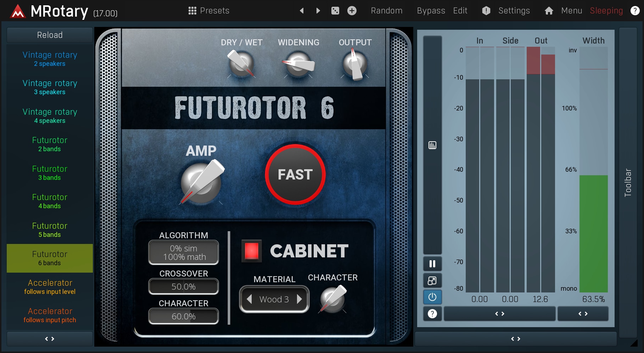
Task: Go to next preset with right arrow
Action: 318,11
